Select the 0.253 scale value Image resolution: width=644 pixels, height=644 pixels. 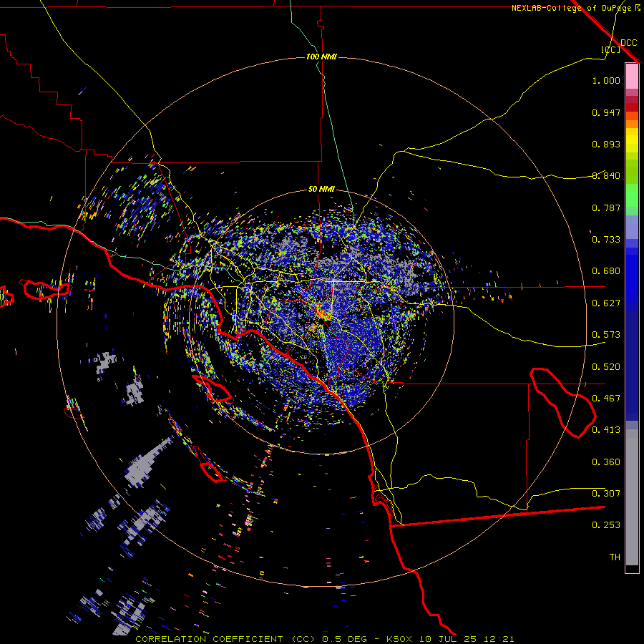click(606, 525)
